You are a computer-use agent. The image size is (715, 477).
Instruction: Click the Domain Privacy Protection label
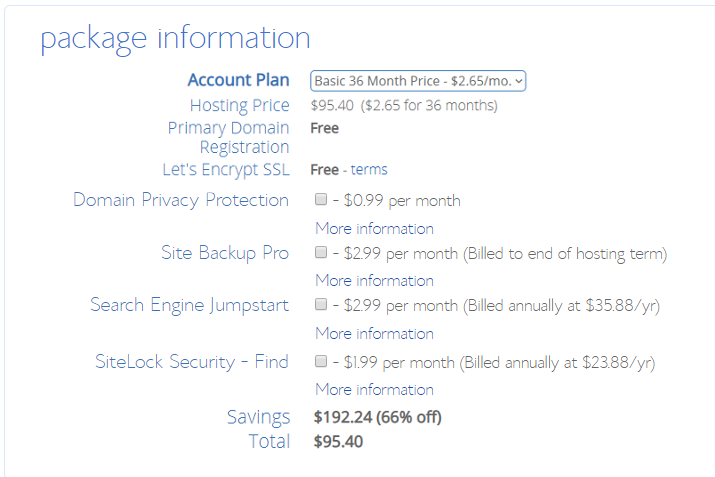coord(181,200)
